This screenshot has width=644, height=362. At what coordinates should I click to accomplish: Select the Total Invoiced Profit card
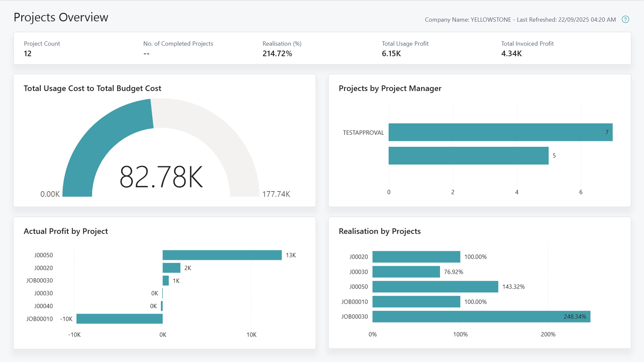[527, 49]
